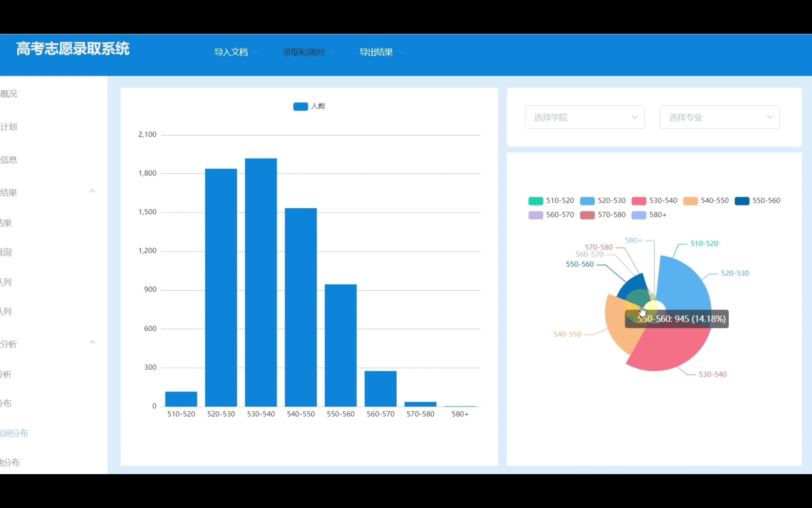This screenshot has width=812, height=508.
Task: Click the 520-530 pie label text
Action: click(735, 273)
